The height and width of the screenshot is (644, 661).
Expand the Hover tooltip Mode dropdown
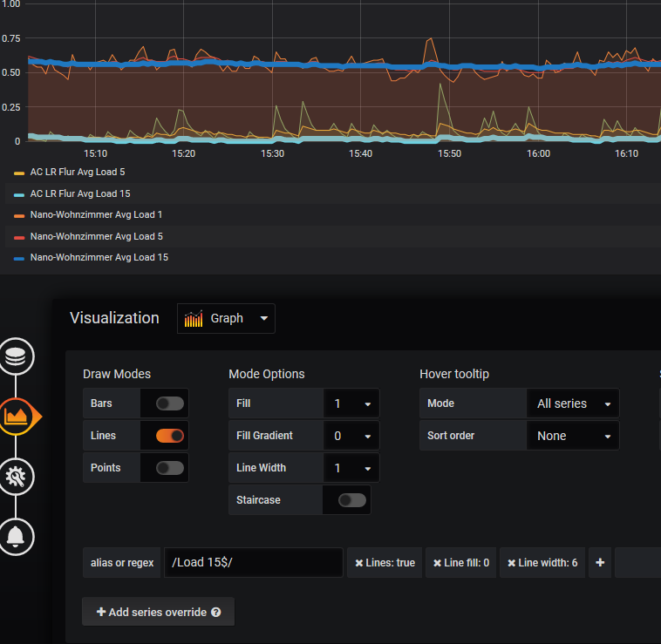(572, 403)
